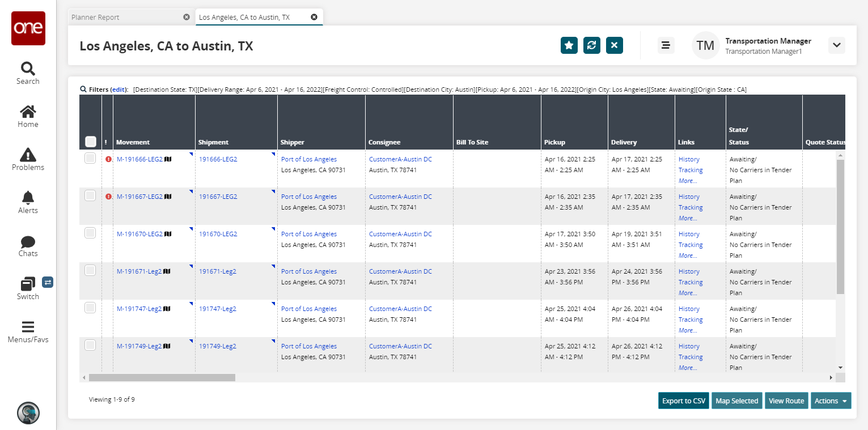Click the favorite star button
This screenshot has width=868, height=430.
click(569, 45)
